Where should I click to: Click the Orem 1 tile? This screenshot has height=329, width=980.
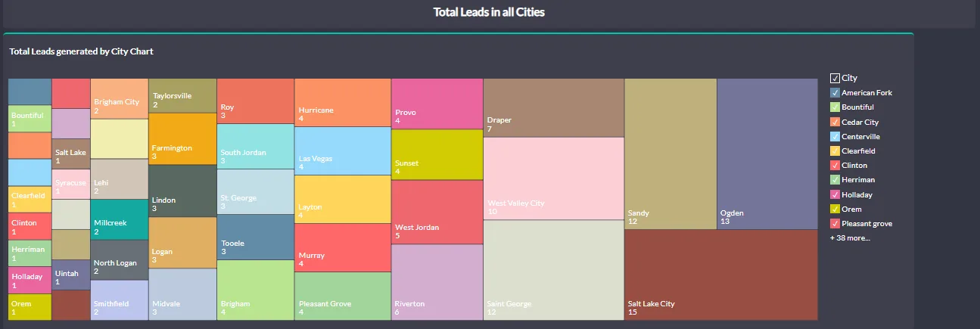pos(30,306)
